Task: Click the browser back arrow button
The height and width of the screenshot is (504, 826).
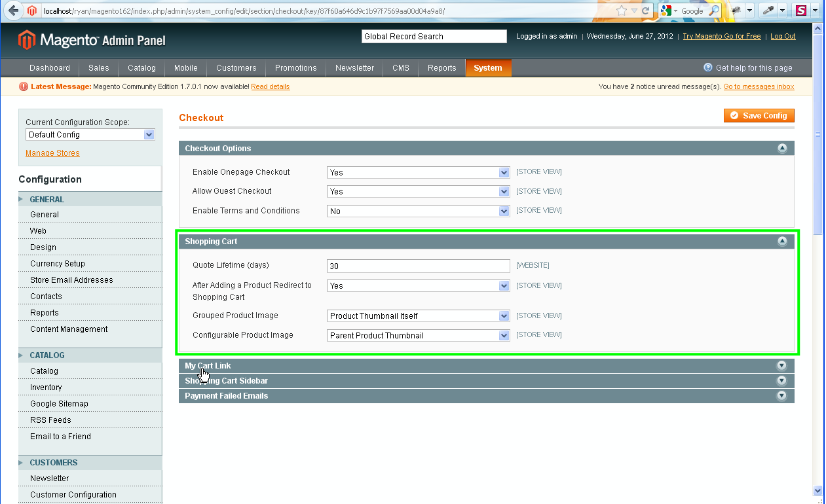Action: point(14,10)
